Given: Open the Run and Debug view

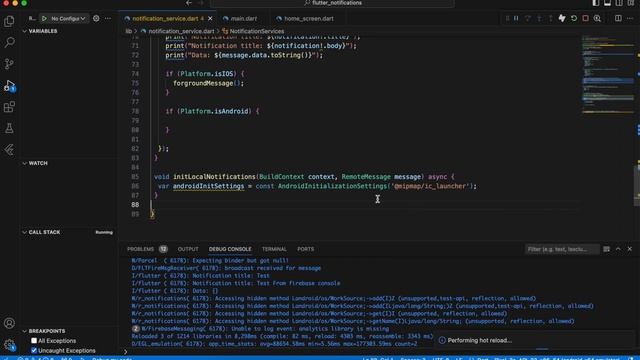Looking at the screenshot, I should pos(9,85).
